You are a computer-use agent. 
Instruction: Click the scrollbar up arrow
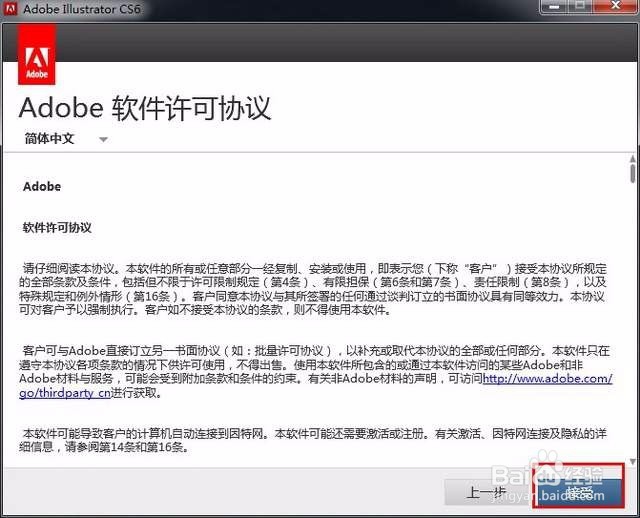(633, 158)
